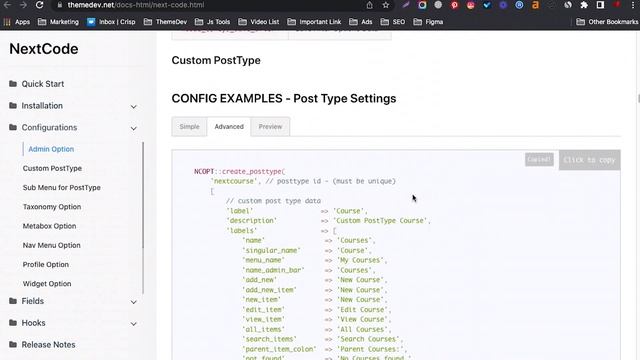Viewport: 640px width, 360px height.
Task: Click the 'singular_name' code key
Action: coord(271,250)
